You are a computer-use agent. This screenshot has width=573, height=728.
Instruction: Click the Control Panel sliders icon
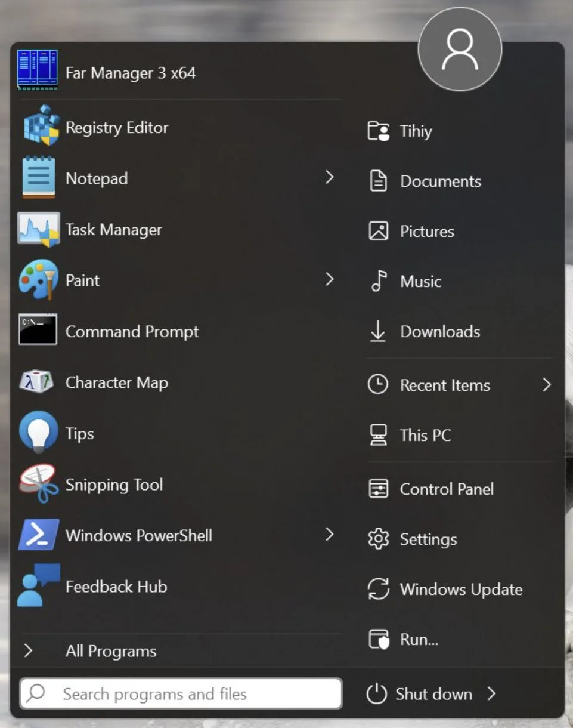379,489
